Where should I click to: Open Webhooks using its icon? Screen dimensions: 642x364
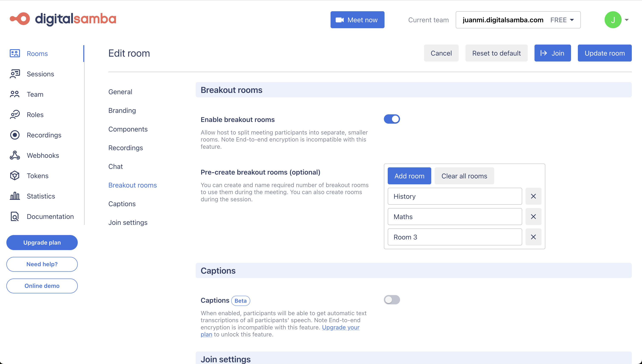pyautogui.click(x=15, y=155)
